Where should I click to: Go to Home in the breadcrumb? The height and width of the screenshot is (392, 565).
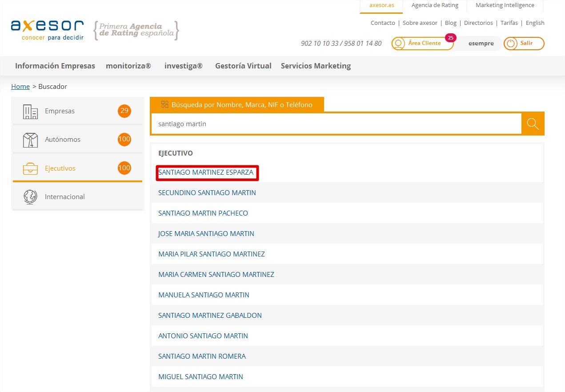[x=20, y=87]
